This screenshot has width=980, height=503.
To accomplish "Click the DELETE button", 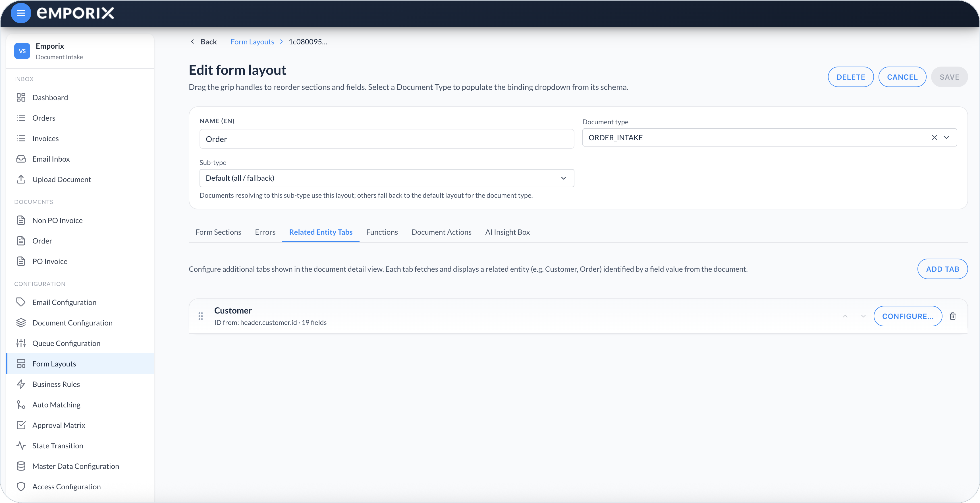I will (851, 77).
